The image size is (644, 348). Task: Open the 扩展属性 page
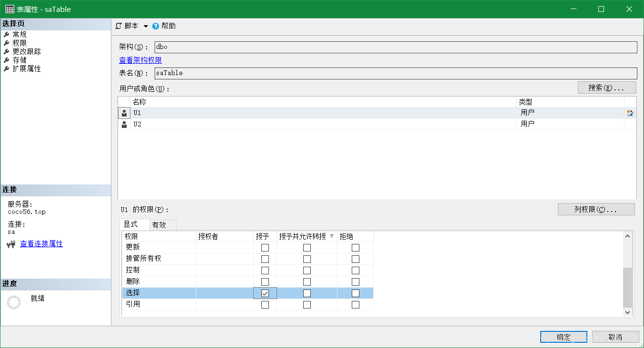point(27,69)
